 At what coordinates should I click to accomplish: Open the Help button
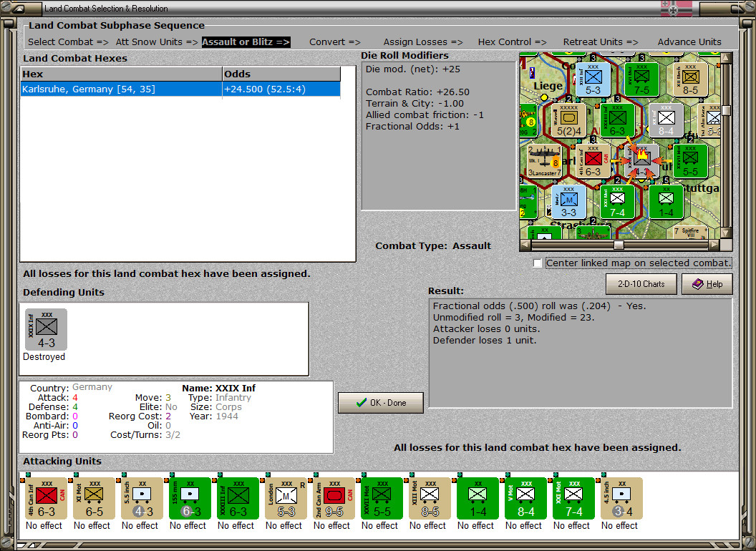707,284
